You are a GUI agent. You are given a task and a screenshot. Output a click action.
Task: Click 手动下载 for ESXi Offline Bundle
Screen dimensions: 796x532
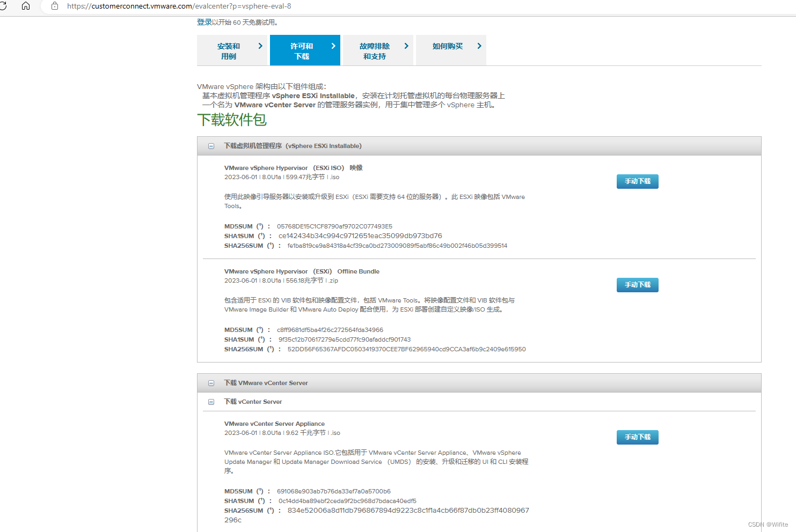tap(638, 285)
